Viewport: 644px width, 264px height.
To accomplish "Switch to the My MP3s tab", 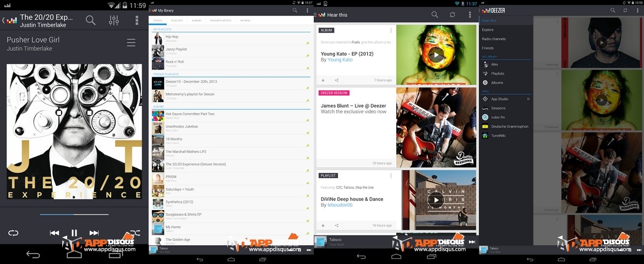I will click(x=245, y=20).
